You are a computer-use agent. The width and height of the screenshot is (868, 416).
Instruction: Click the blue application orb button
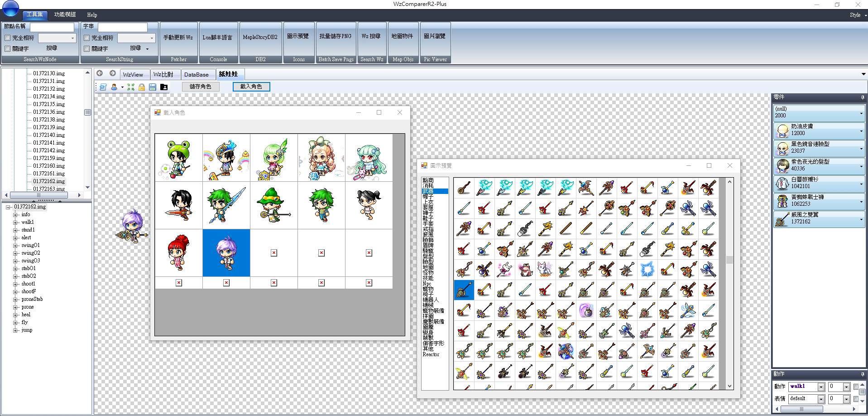click(x=10, y=8)
